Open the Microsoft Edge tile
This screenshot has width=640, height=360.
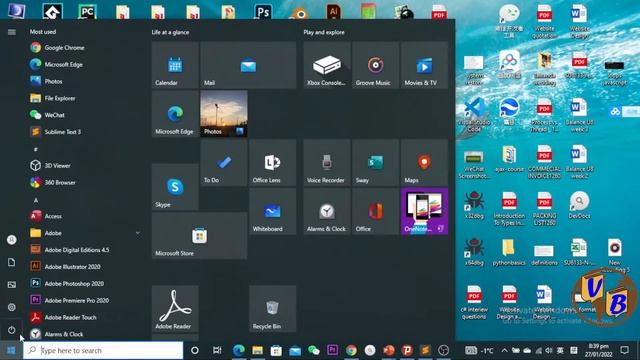[175, 114]
